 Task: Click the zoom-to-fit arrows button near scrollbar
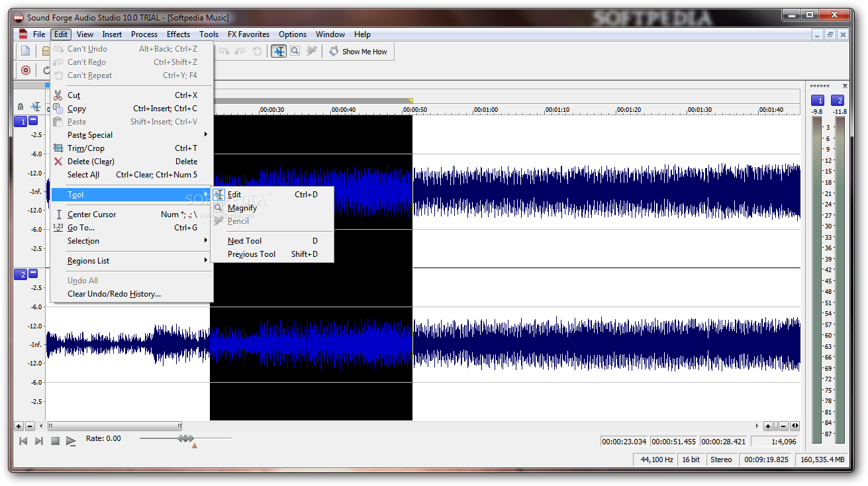[x=795, y=426]
